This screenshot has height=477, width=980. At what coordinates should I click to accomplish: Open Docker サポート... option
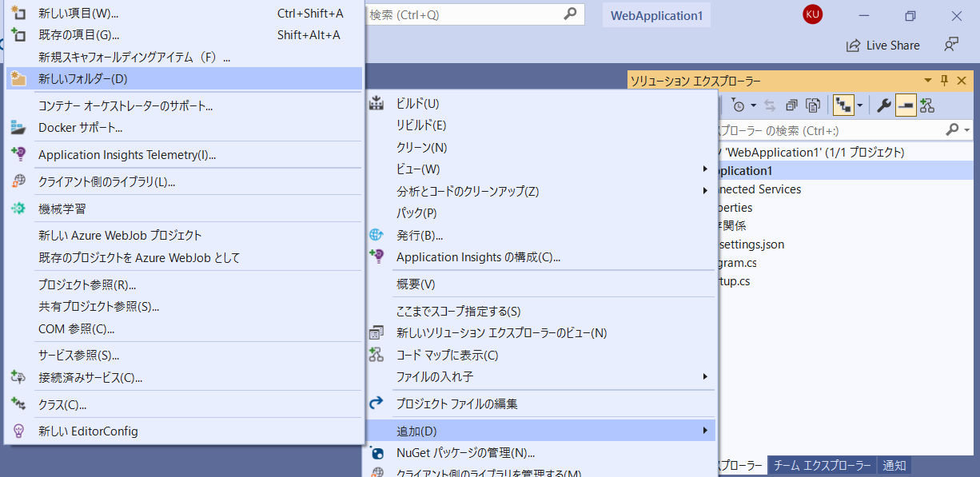pyautogui.click(x=184, y=127)
